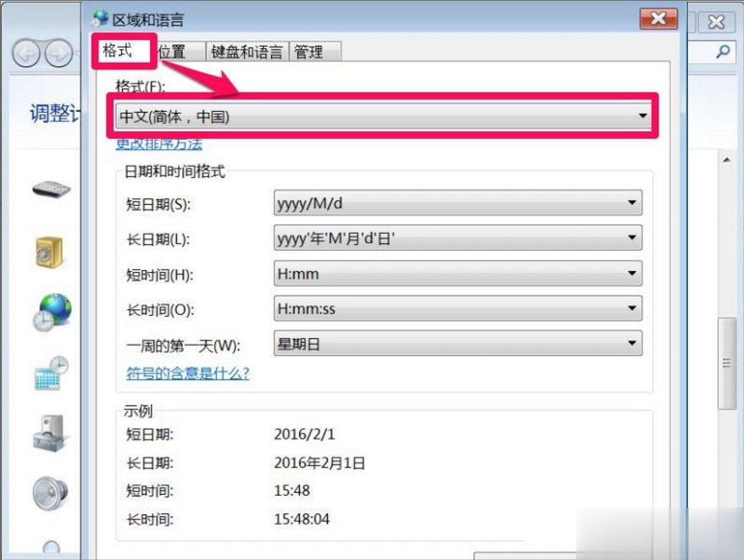
Task: Open the golden safe icon in Control Panel
Action: click(49, 252)
